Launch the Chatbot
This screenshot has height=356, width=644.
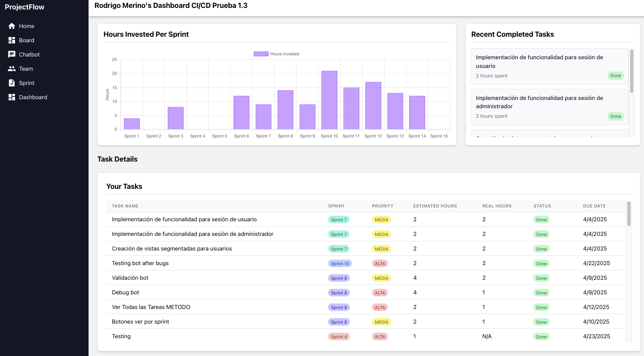click(x=29, y=54)
